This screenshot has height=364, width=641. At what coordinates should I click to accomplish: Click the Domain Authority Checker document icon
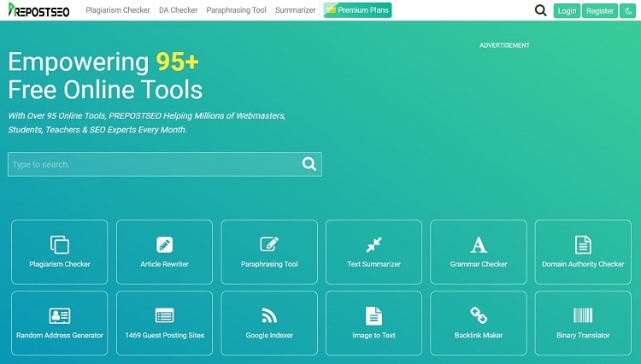pyautogui.click(x=583, y=244)
